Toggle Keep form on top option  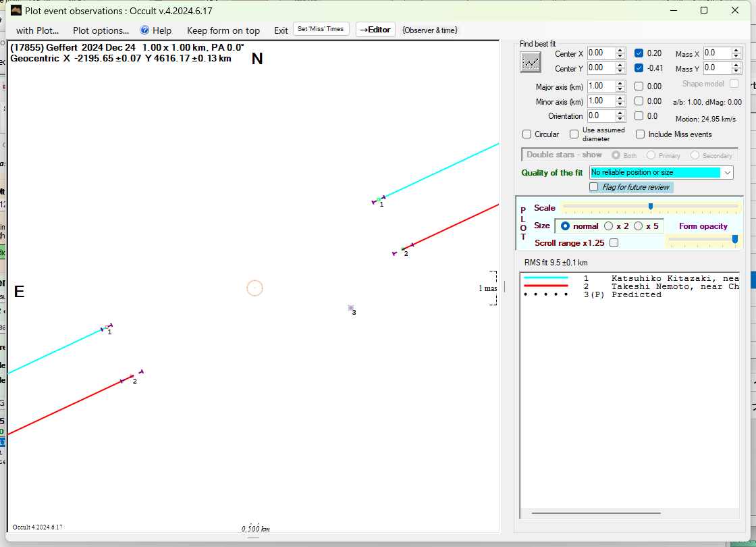223,30
